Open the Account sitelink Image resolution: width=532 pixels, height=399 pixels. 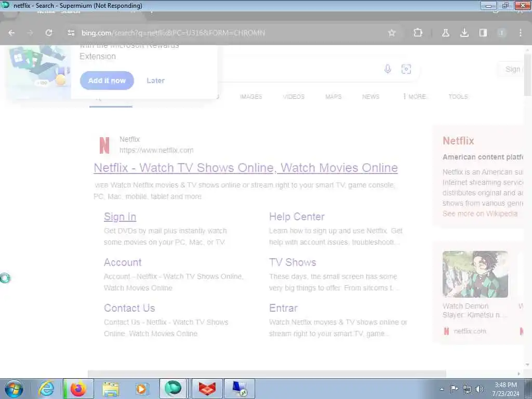(x=123, y=262)
